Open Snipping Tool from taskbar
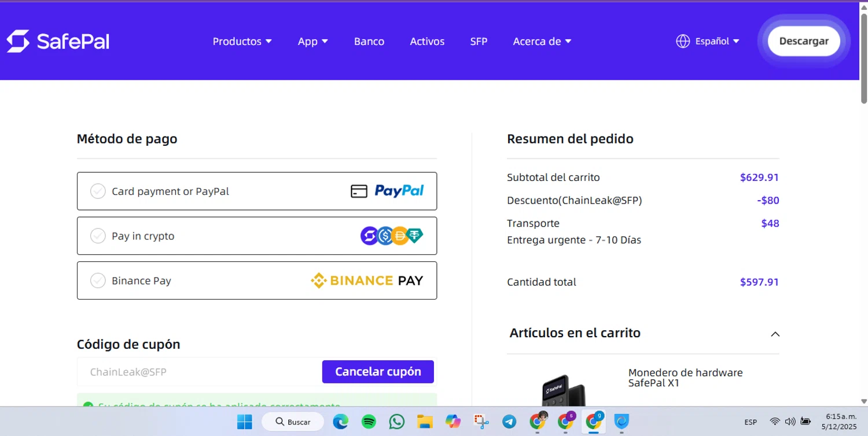 click(x=481, y=422)
